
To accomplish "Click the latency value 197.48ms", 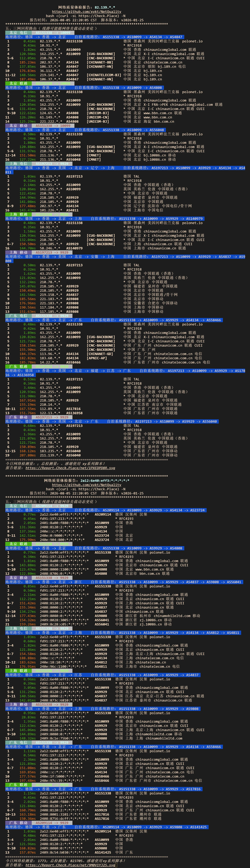I will [27, 781].
